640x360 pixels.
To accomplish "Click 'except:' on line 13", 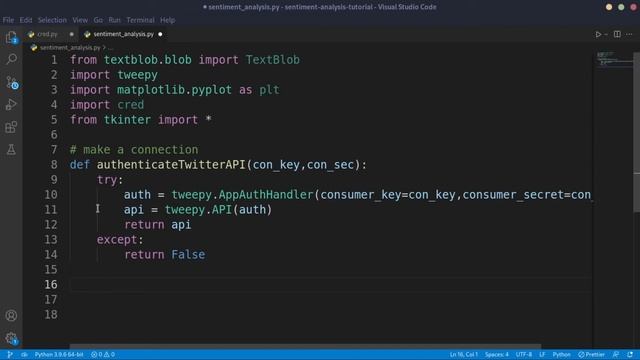I will click(x=120, y=240).
